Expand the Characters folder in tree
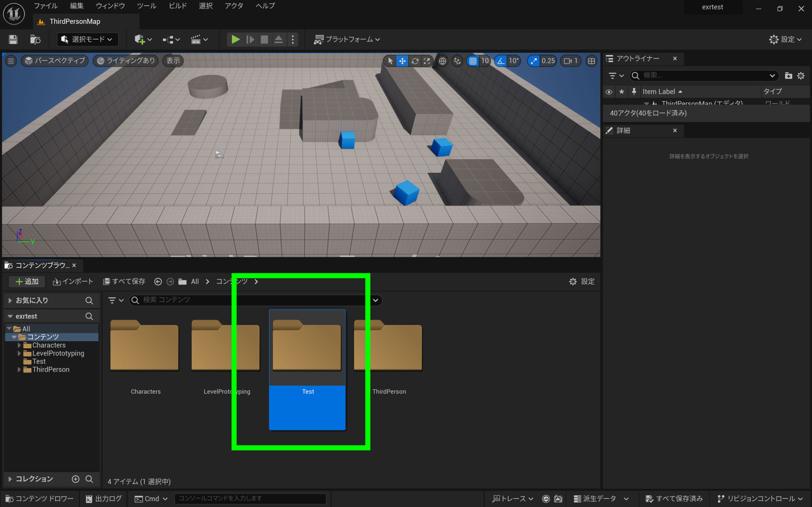This screenshot has height=507, width=812. (19, 345)
